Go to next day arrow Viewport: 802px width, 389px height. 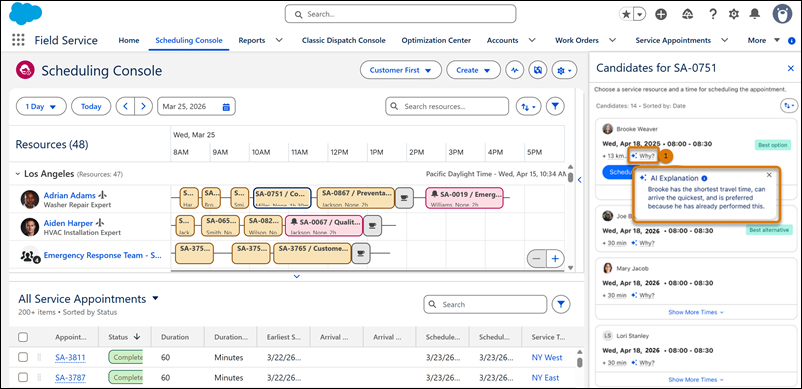[x=143, y=106]
